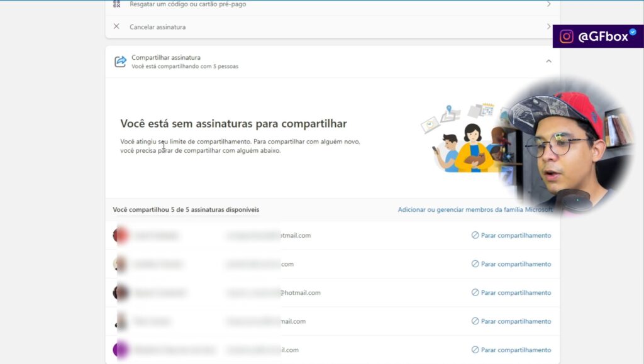Image resolution: width=644 pixels, height=364 pixels.
Task: Click the @hotmail.com email address text
Action: pos(273,292)
